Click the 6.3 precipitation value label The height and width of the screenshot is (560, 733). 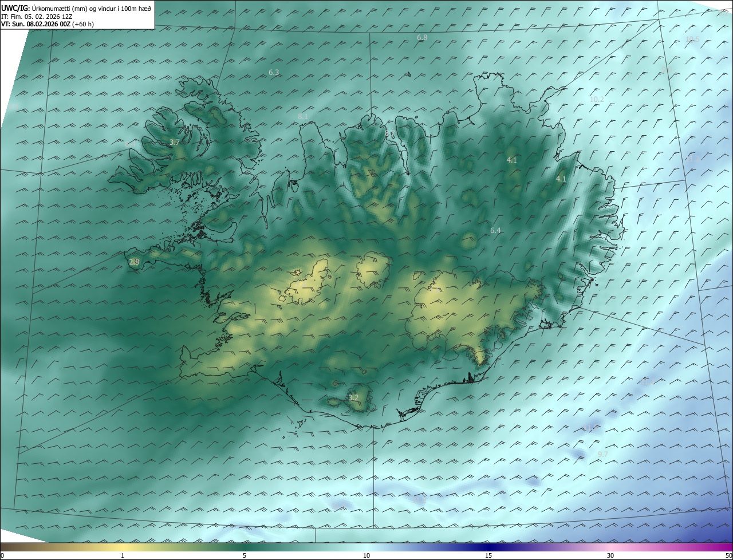pyautogui.click(x=274, y=72)
